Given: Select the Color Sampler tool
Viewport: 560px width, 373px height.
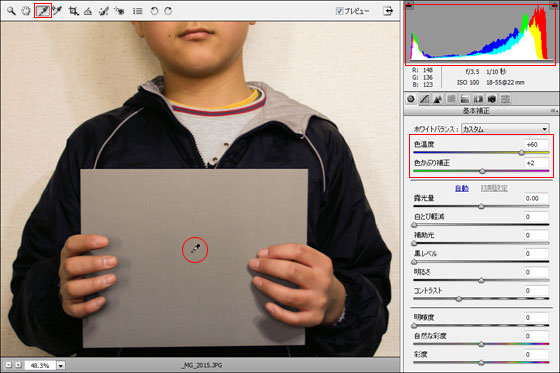Looking at the screenshot, I should click(58, 11).
